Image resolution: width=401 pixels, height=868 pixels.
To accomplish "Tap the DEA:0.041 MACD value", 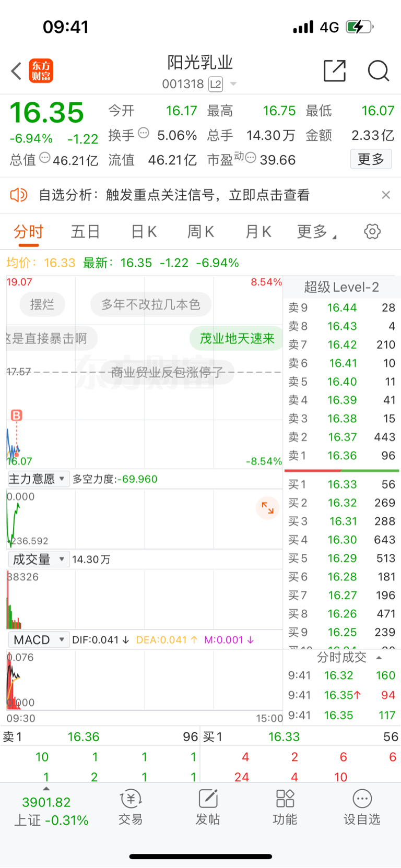I will 167,640.
